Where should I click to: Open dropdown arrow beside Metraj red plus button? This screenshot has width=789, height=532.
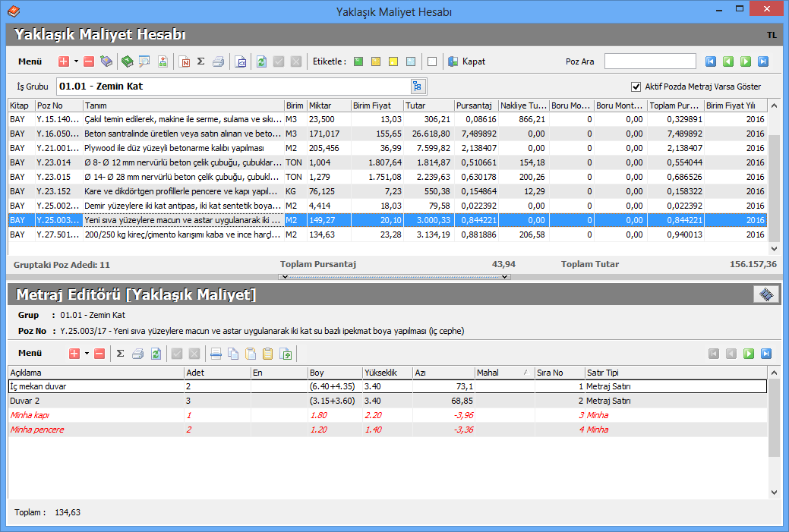click(x=87, y=354)
